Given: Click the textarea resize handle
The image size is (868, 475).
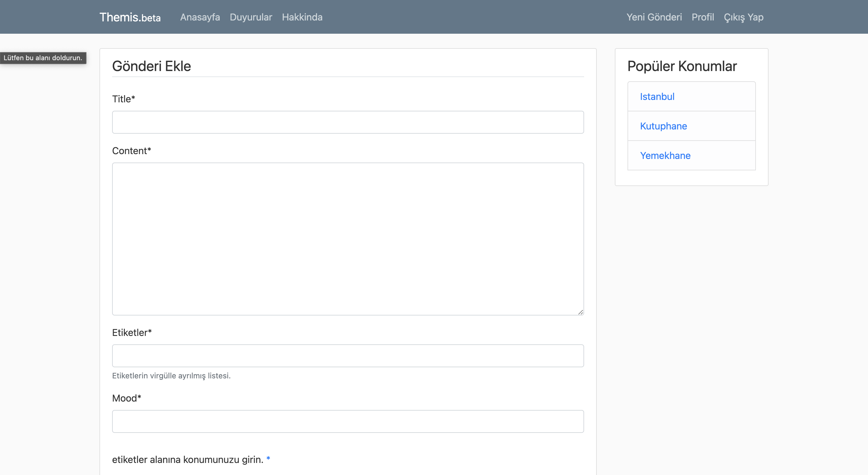Looking at the screenshot, I should pos(581,312).
